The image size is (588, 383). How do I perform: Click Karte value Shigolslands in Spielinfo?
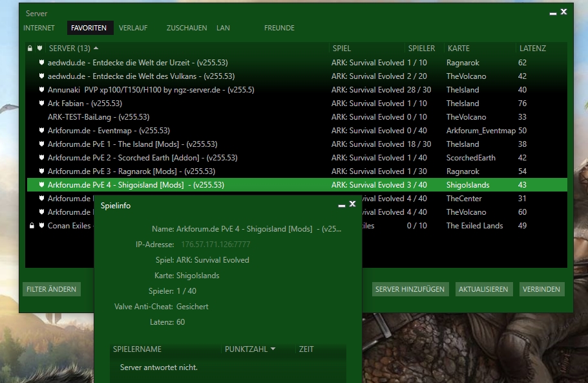coord(198,275)
